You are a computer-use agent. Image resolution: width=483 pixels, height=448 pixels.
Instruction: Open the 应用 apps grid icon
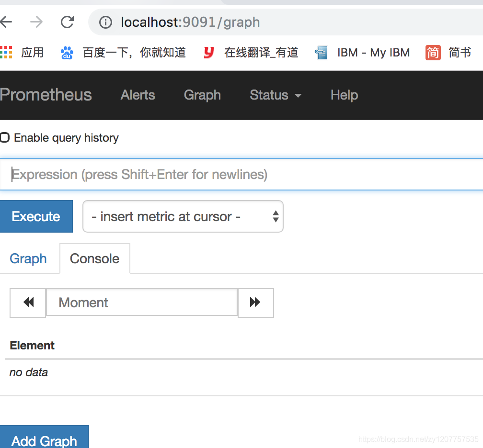(6, 52)
